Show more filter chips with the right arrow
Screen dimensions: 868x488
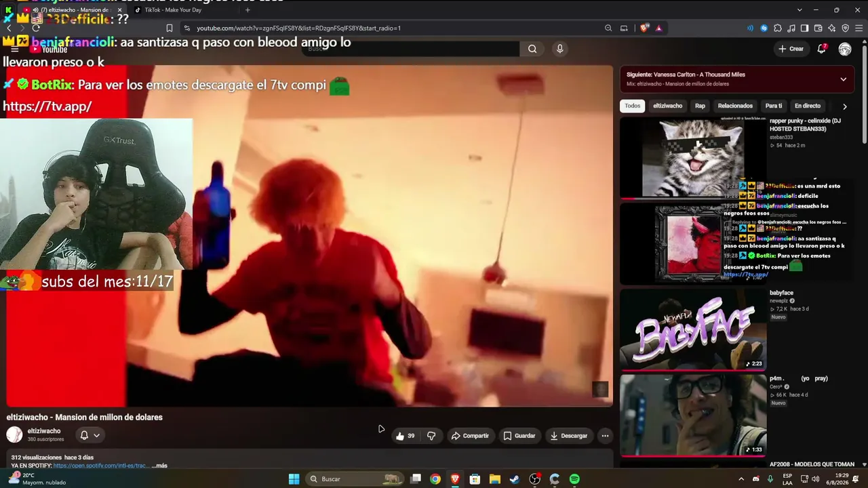(x=844, y=106)
